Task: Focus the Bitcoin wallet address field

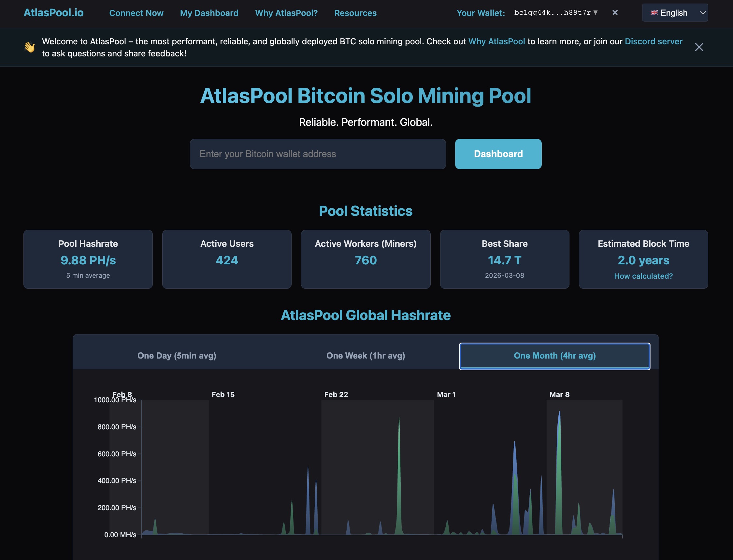Action: coord(318,154)
